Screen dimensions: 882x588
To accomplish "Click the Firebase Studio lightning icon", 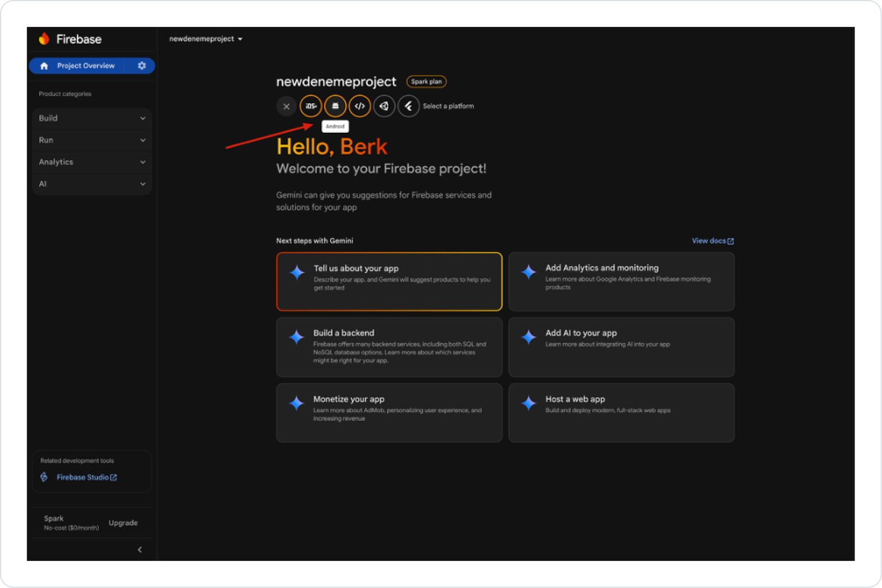I will 44,477.
